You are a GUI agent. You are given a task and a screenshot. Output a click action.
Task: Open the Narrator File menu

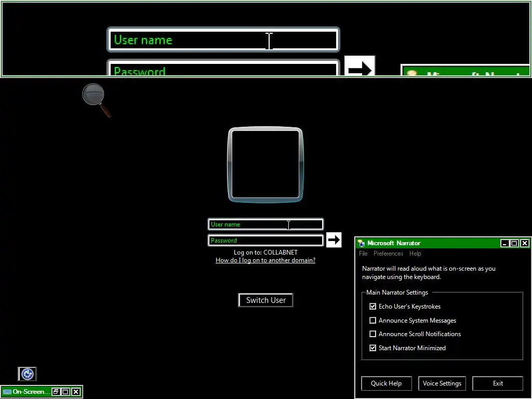pos(363,254)
